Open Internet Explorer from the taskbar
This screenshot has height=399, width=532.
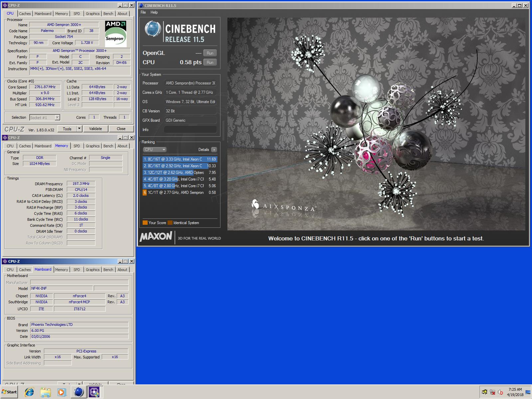(29, 392)
